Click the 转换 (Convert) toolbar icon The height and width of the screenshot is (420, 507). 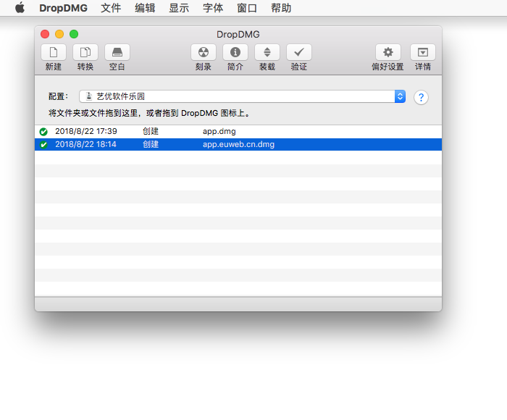[85, 52]
